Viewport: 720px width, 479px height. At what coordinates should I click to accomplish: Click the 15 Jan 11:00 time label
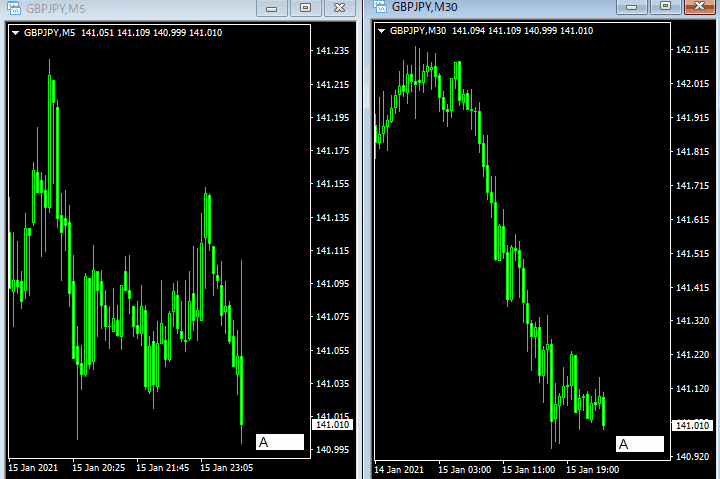(529, 470)
